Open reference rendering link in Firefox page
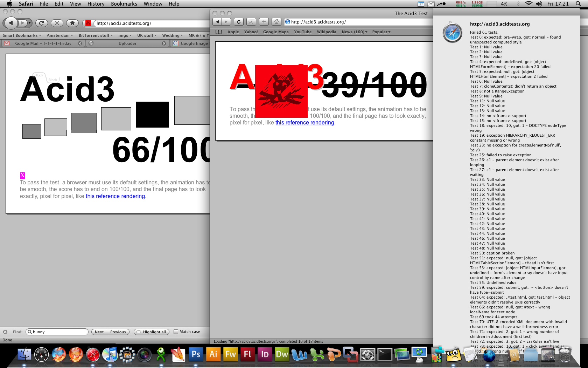Image resolution: width=588 pixels, height=368 pixels. point(115,196)
